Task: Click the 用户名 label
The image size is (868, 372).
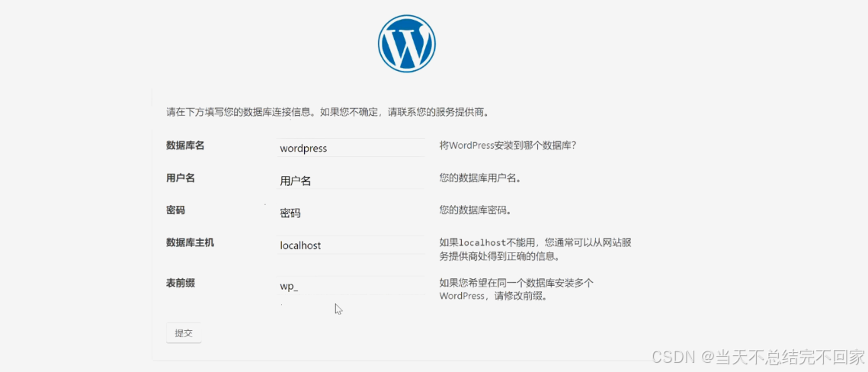Action: (x=181, y=178)
